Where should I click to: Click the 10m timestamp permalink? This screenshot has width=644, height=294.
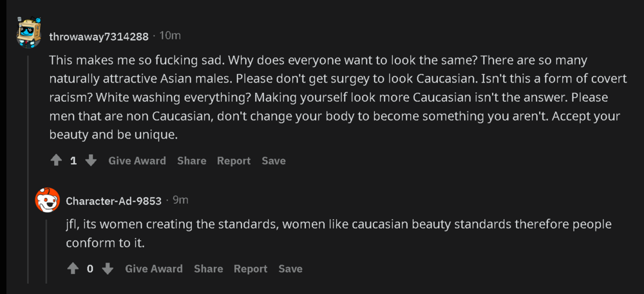coord(170,35)
